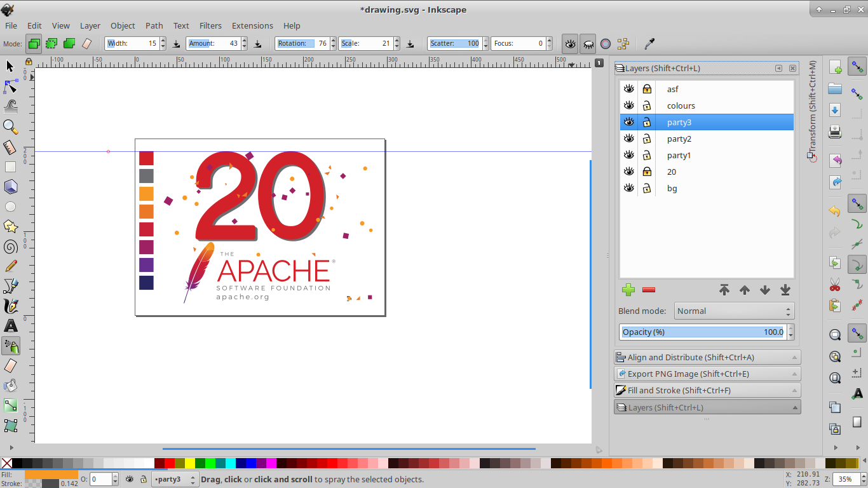This screenshot has width=868, height=488.
Task: Select the Calligraphy tool
Action: pos(10,306)
